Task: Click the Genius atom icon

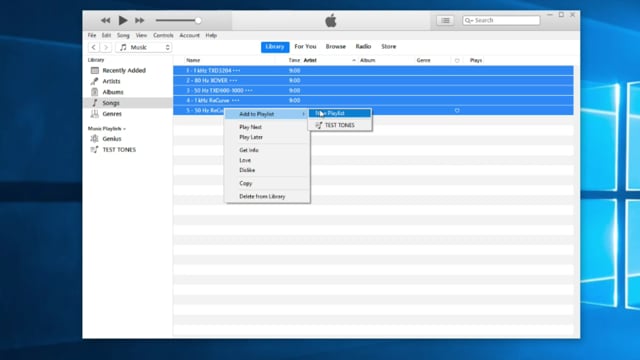Action: 95,139
